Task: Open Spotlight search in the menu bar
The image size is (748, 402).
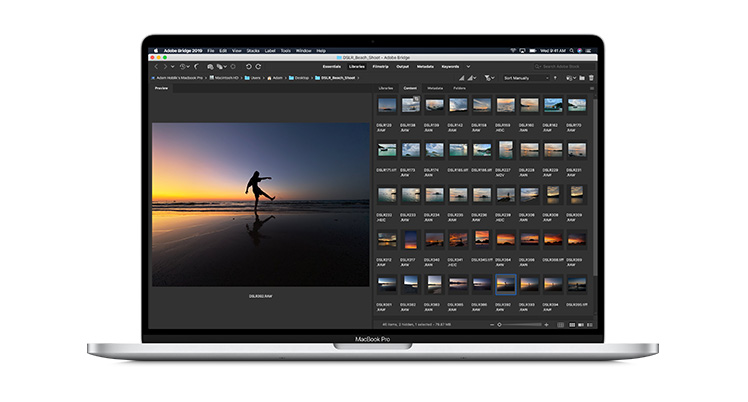Action: pyautogui.click(x=571, y=51)
